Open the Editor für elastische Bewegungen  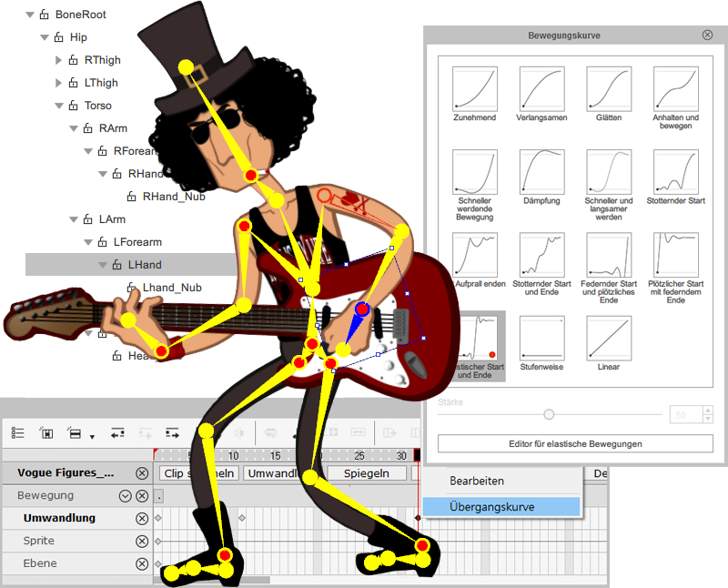tap(575, 444)
